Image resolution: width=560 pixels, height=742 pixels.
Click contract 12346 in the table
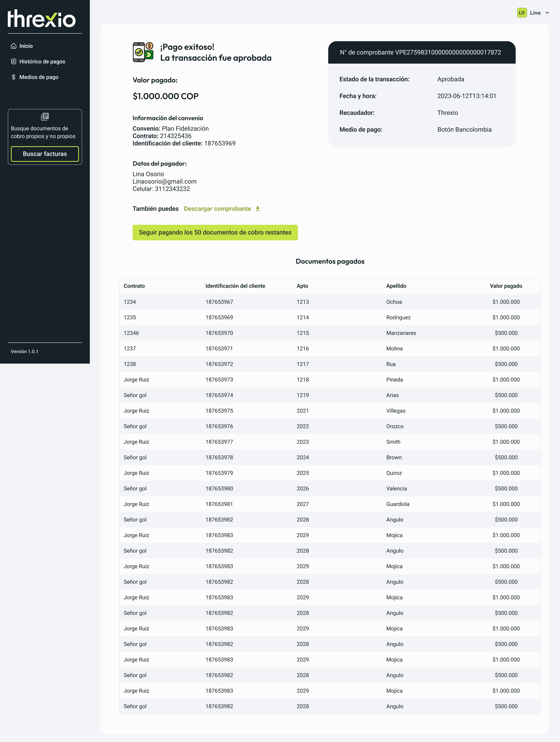pyautogui.click(x=131, y=333)
